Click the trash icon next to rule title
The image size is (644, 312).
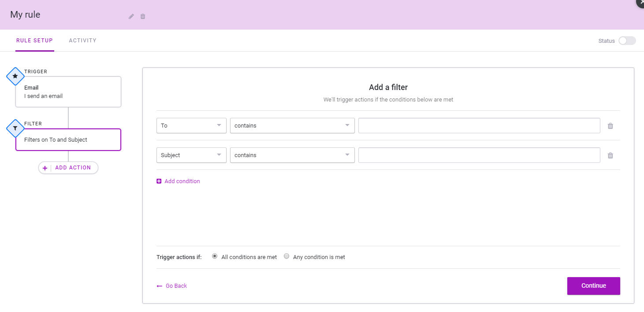(143, 16)
